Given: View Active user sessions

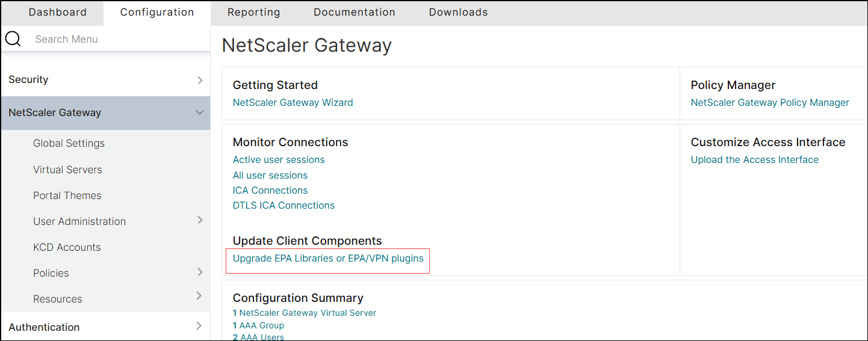Looking at the screenshot, I should pyautogui.click(x=279, y=159).
